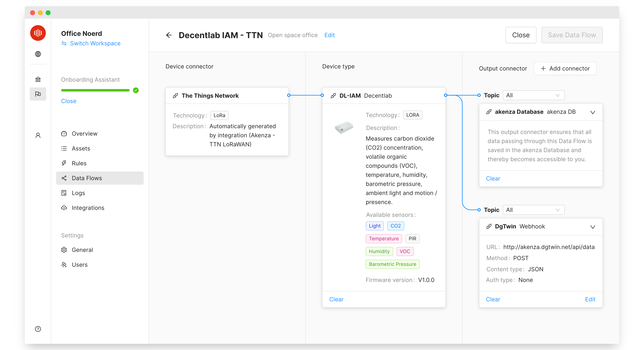Open Integrations in the sidebar
The height and width of the screenshot is (350, 644).
pos(100,208)
